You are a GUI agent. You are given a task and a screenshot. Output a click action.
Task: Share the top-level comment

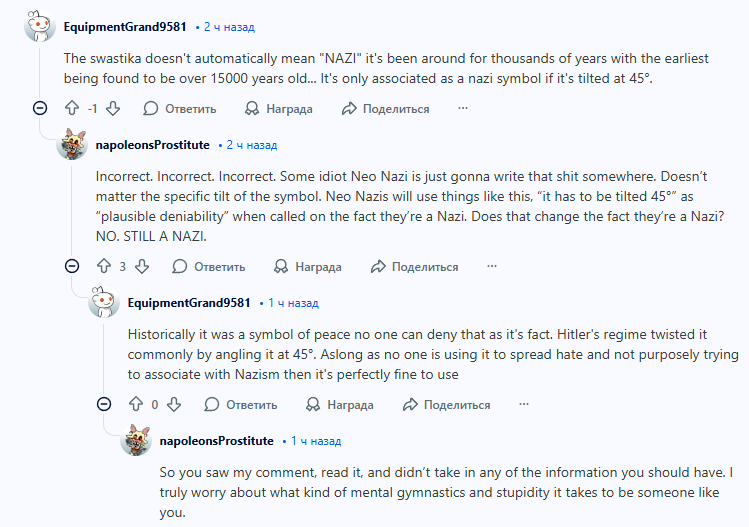[x=385, y=108]
